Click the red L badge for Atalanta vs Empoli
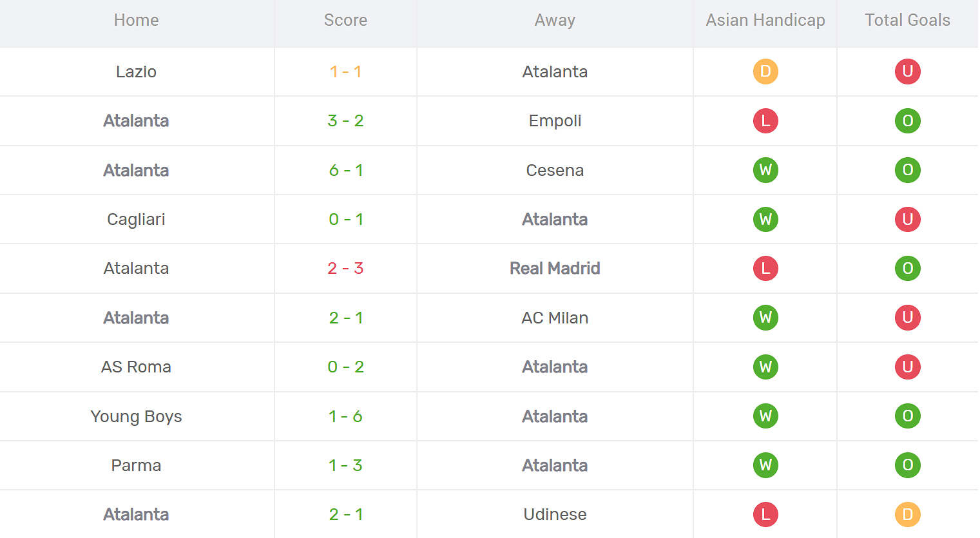 coord(765,120)
